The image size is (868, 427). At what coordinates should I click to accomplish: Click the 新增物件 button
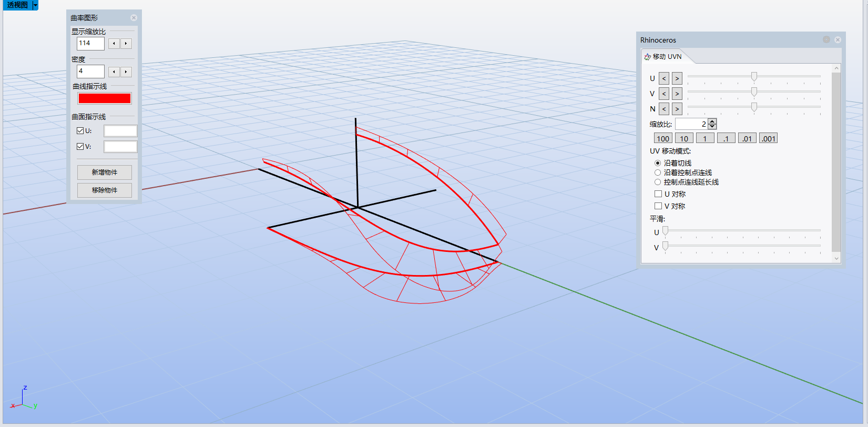pyautogui.click(x=105, y=172)
